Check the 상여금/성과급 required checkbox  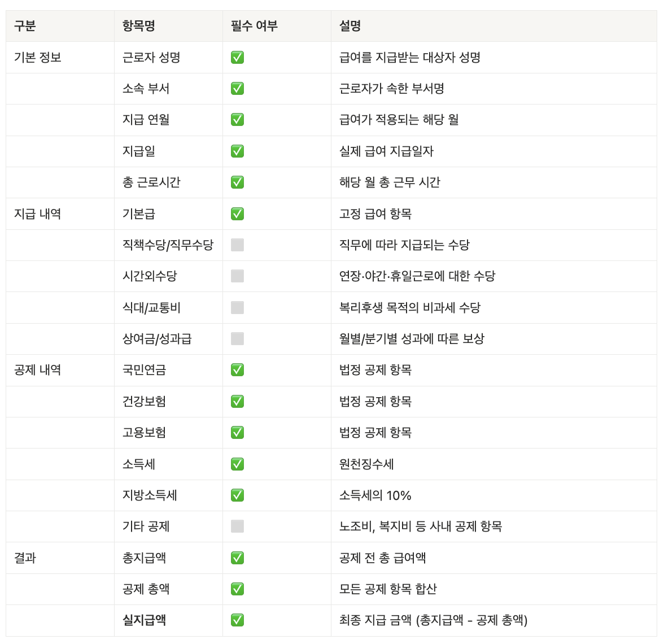pos(237,339)
